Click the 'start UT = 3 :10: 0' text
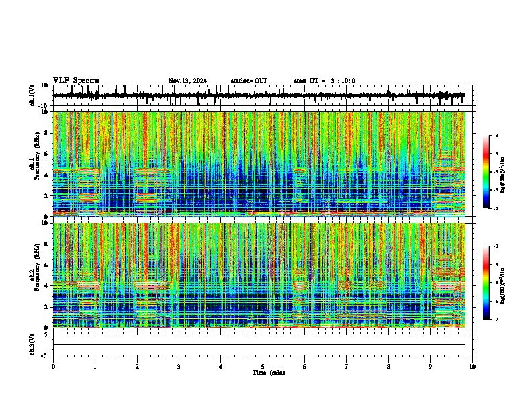 [324, 81]
